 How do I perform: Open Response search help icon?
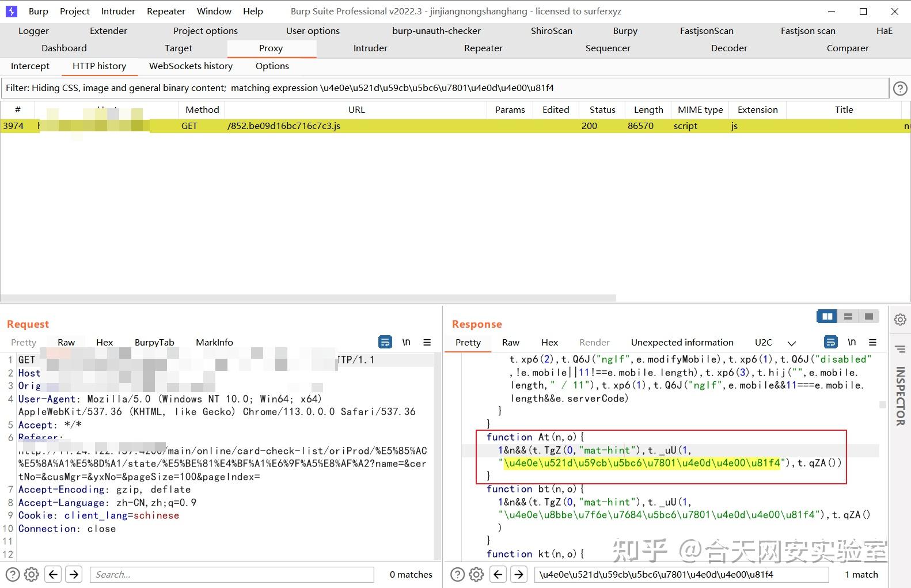(x=457, y=574)
